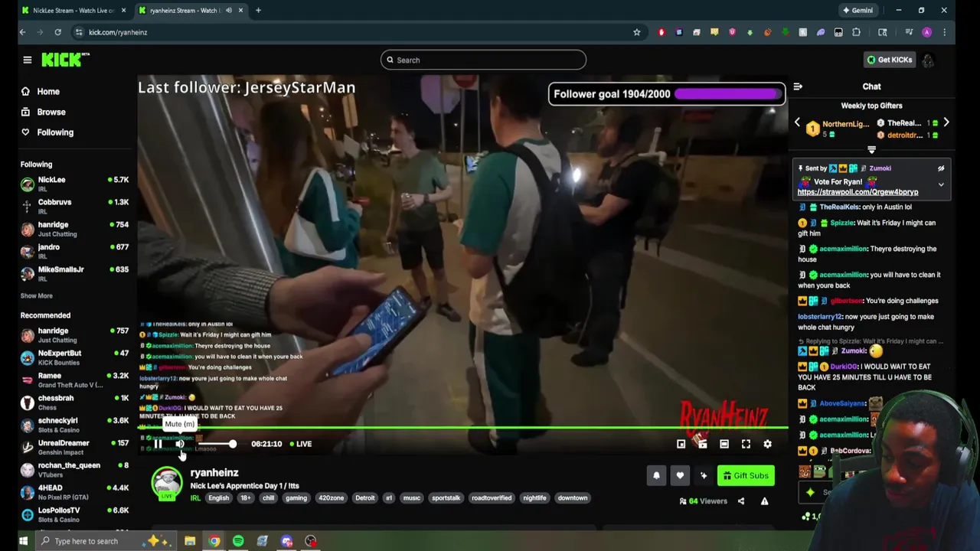This screenshot has width=980, height=551.
Task: Open a new browser tab
Action: click(258, 11)
